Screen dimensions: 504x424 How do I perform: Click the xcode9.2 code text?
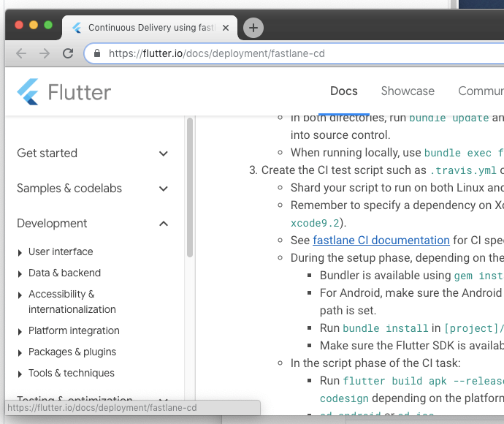coord(316,223)
